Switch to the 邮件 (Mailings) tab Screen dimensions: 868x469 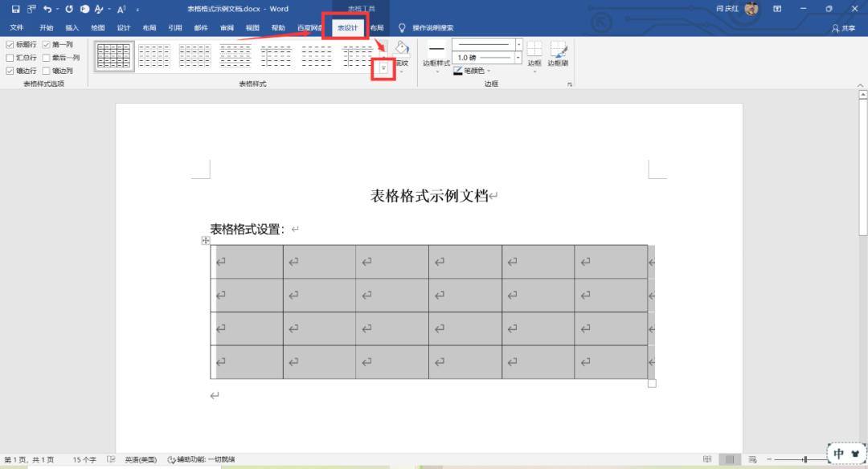[201, 27]
